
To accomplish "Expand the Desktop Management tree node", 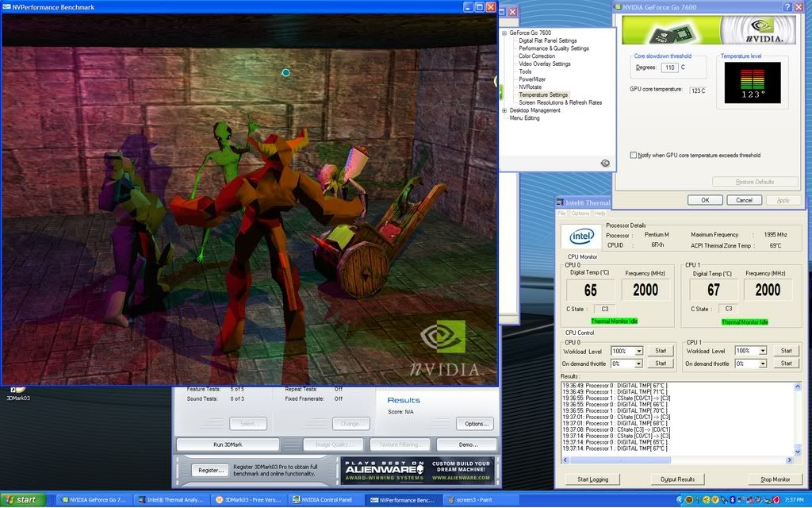I will [504, 110].
